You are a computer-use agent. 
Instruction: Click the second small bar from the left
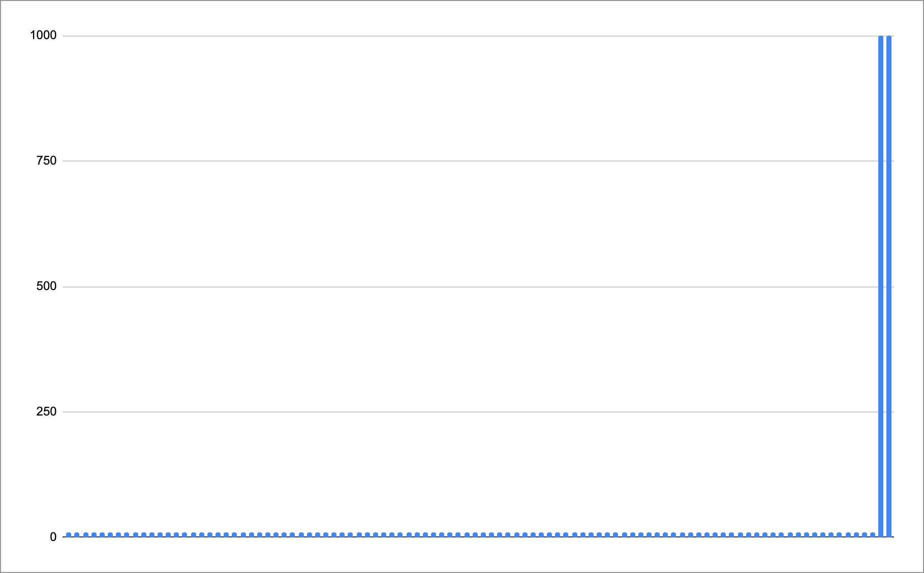[77, 535]
